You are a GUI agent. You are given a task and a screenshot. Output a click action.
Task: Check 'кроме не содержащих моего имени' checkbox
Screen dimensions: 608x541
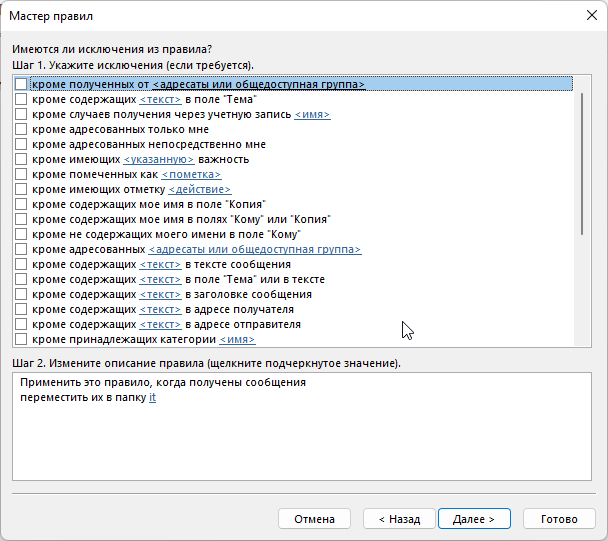21,234
